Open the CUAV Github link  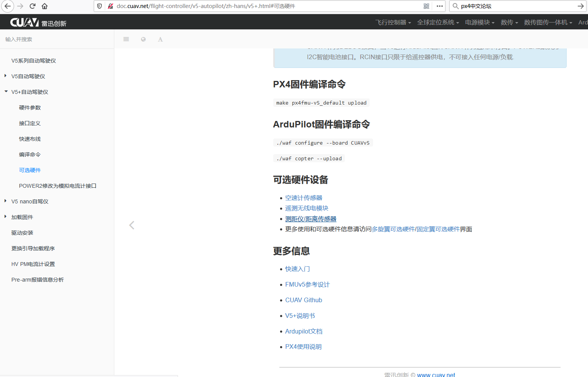click(304, 300)
